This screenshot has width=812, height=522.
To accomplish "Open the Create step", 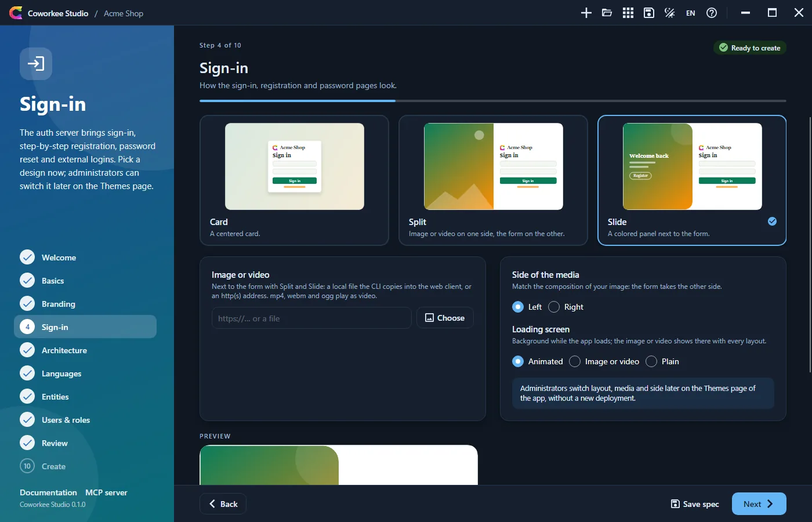I will (x=85, y=466).
